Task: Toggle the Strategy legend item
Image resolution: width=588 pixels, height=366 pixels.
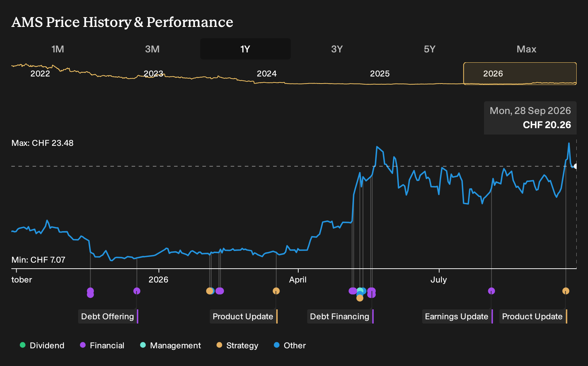Action: (237, 345)
